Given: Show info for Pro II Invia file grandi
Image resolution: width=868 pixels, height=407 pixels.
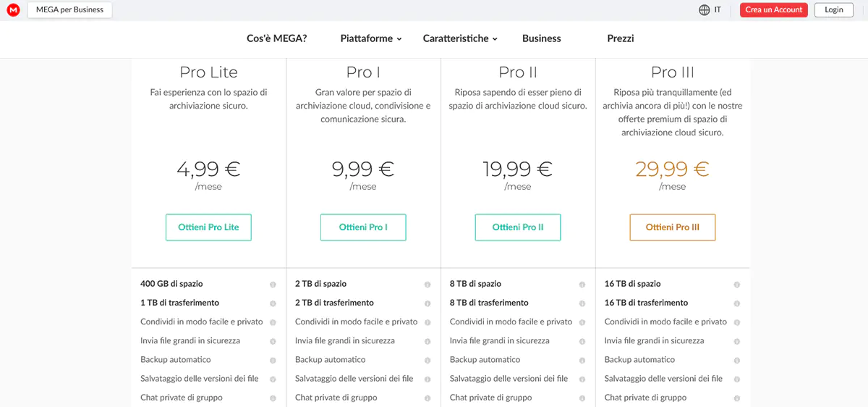Looking at the screenshot, I should pos(582,341).
